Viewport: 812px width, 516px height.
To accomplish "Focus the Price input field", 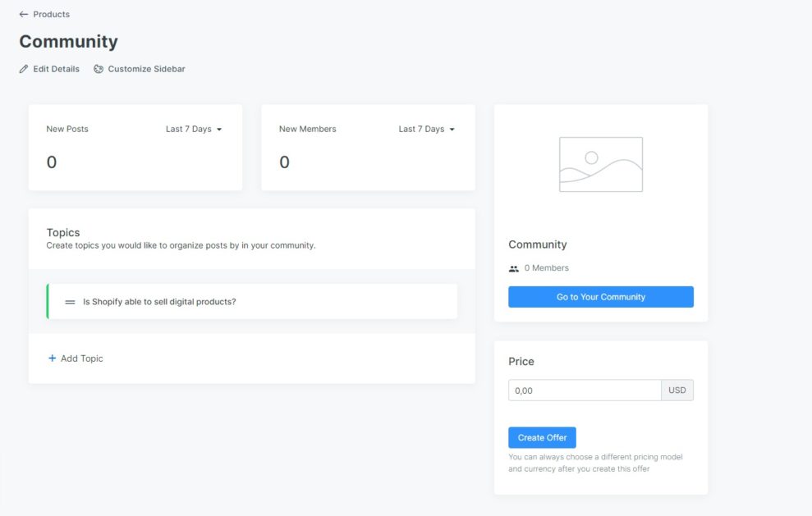I will pos(584,390).
